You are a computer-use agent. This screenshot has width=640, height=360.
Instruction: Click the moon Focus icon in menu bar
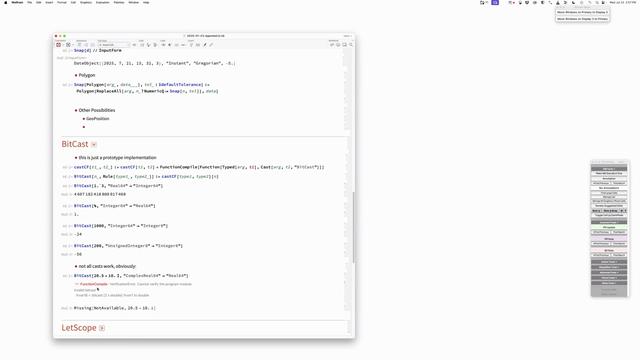click(x=573, y=2)
